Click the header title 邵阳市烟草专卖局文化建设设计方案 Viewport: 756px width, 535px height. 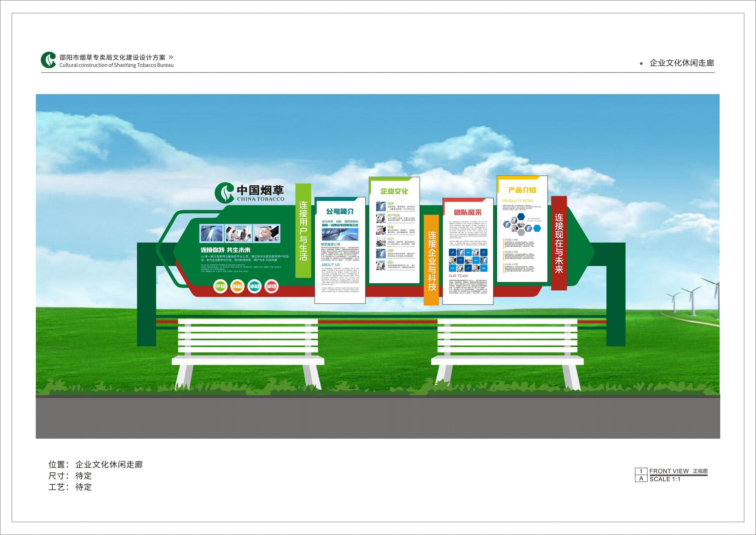point(112,57)
